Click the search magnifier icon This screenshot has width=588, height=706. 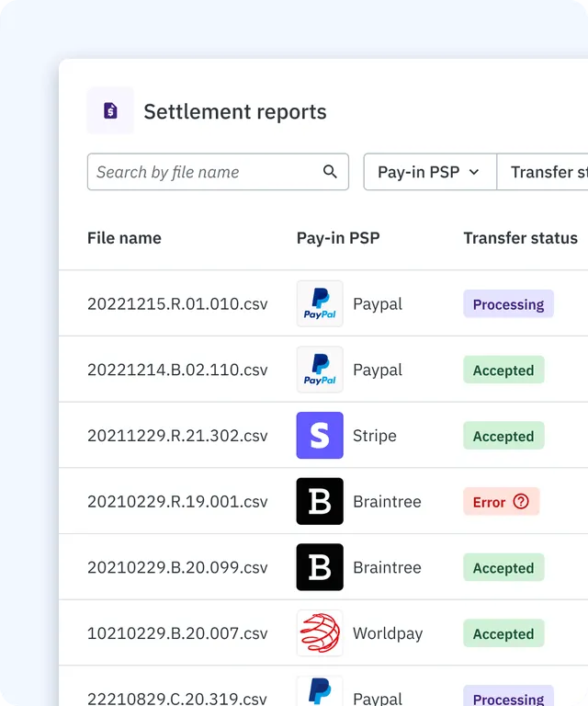[330, 172]
